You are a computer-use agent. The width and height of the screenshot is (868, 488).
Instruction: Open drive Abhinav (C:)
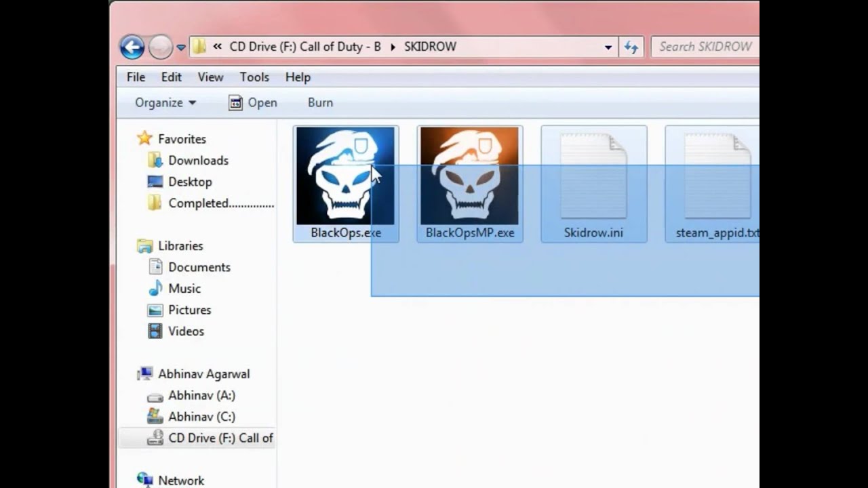point(201,417)
